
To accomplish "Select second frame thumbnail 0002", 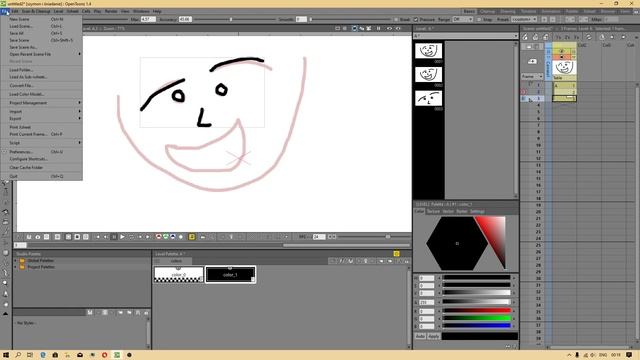I will [428, 75].
